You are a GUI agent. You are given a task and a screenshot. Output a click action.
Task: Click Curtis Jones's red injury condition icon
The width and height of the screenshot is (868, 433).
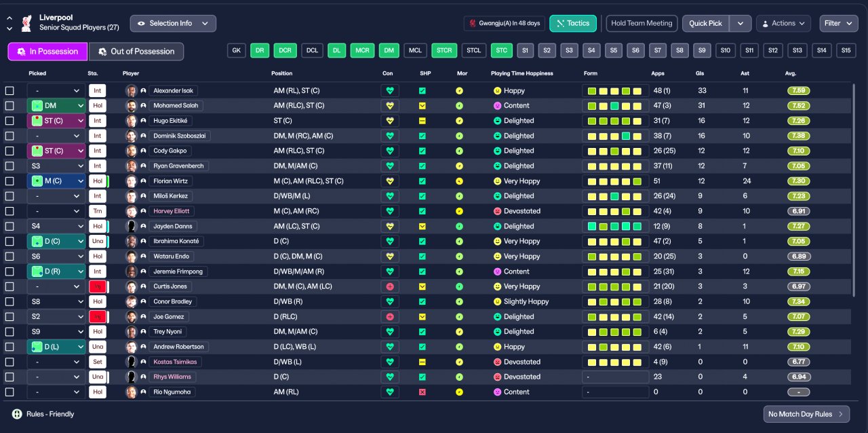click(390, 286)
